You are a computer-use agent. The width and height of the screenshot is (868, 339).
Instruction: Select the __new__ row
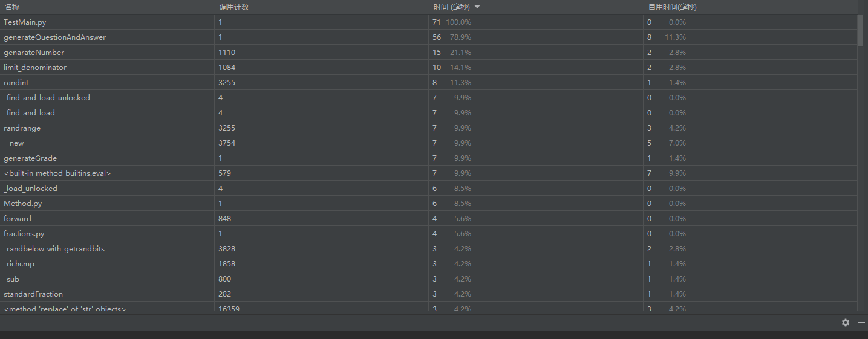(428, 143)
